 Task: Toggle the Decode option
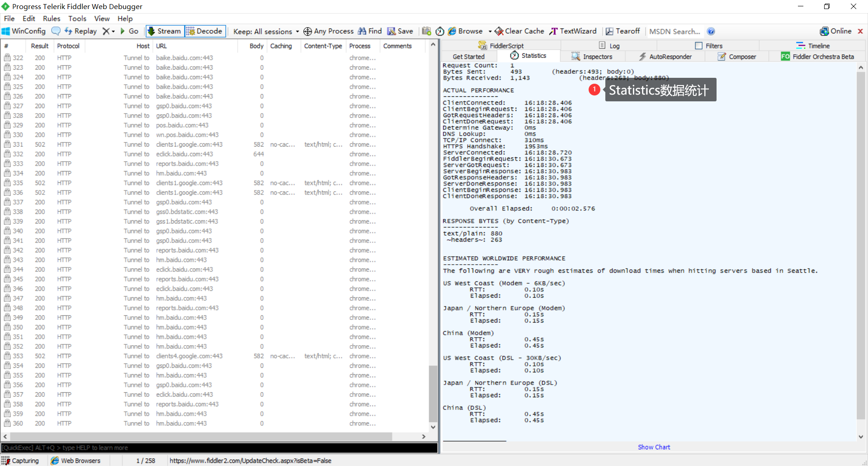pos(205,31)
